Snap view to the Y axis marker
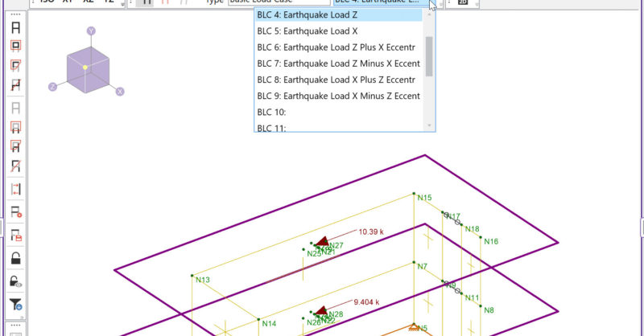Image resolution: width=644 pixels, height=336 pixels. click(x=91, y=31)
